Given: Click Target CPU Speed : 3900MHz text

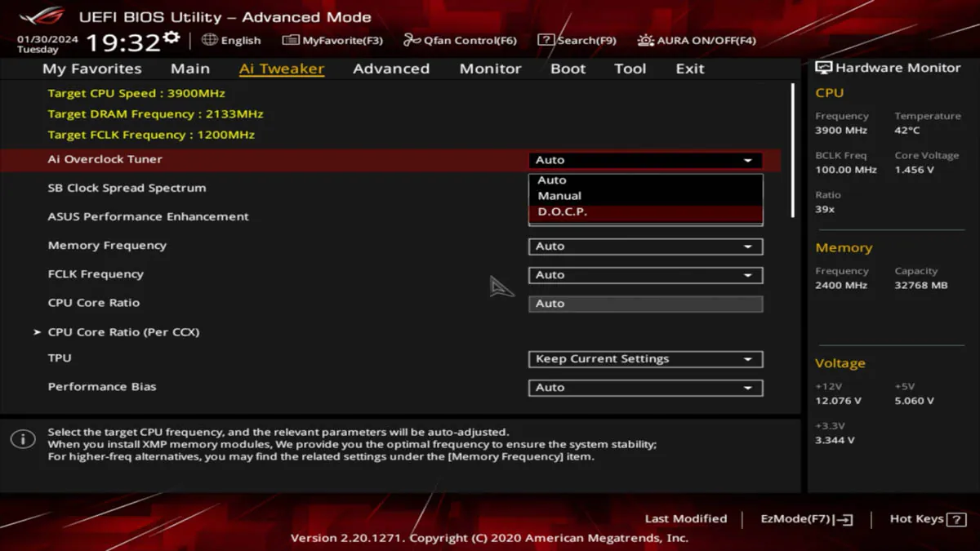Looking at the screenshot, I should 136,94.
